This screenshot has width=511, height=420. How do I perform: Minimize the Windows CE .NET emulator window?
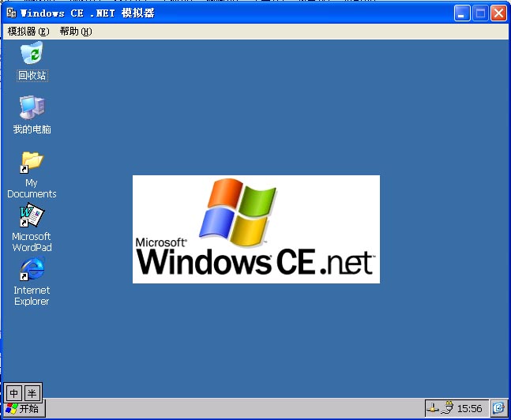(x=462, y=13)
